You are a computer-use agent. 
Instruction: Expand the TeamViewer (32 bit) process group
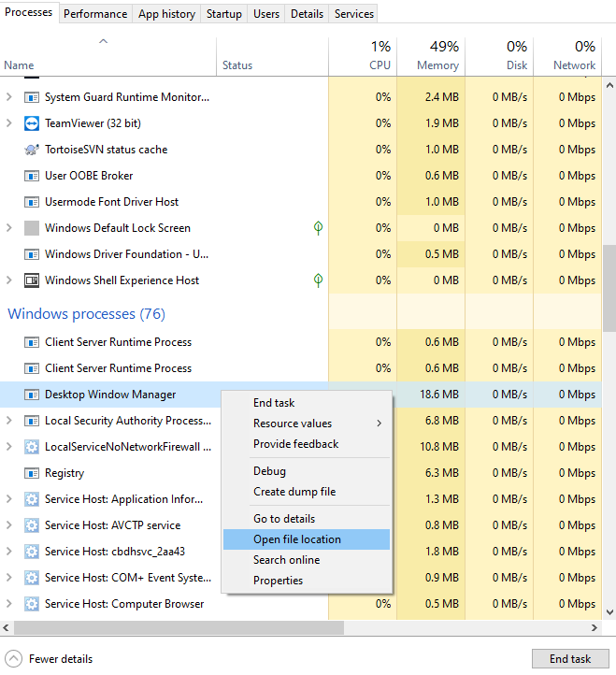point(10,123)
